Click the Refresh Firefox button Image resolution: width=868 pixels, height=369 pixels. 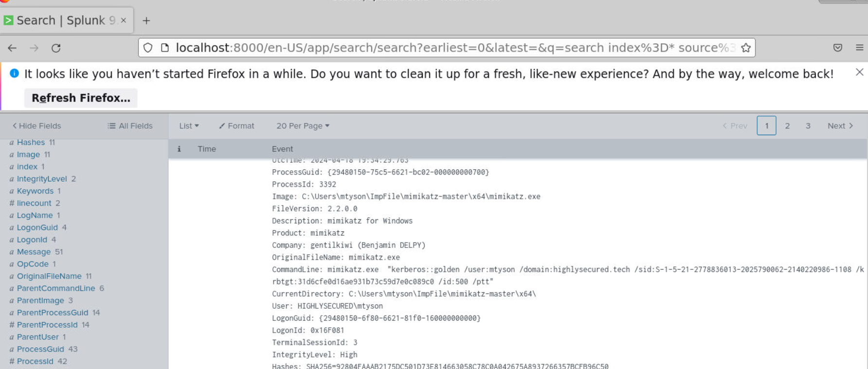click(x=81, y=98)
